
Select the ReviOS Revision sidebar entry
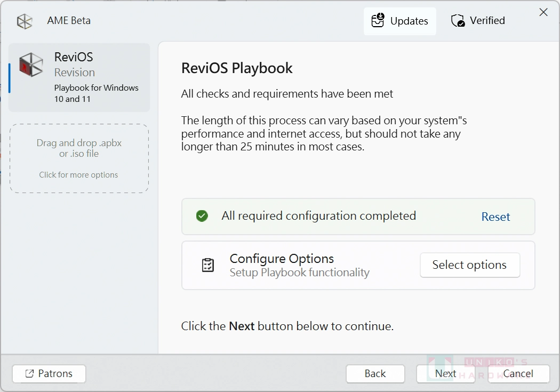79,77
